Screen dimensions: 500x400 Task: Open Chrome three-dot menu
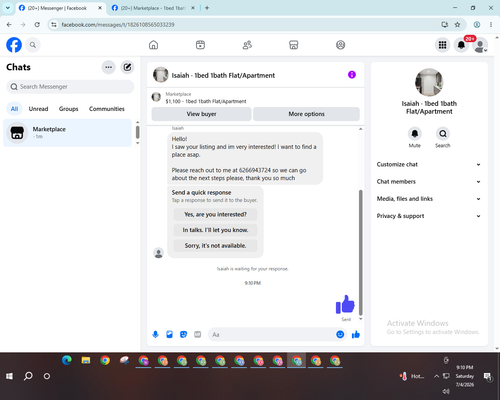(x=491, y=24)
